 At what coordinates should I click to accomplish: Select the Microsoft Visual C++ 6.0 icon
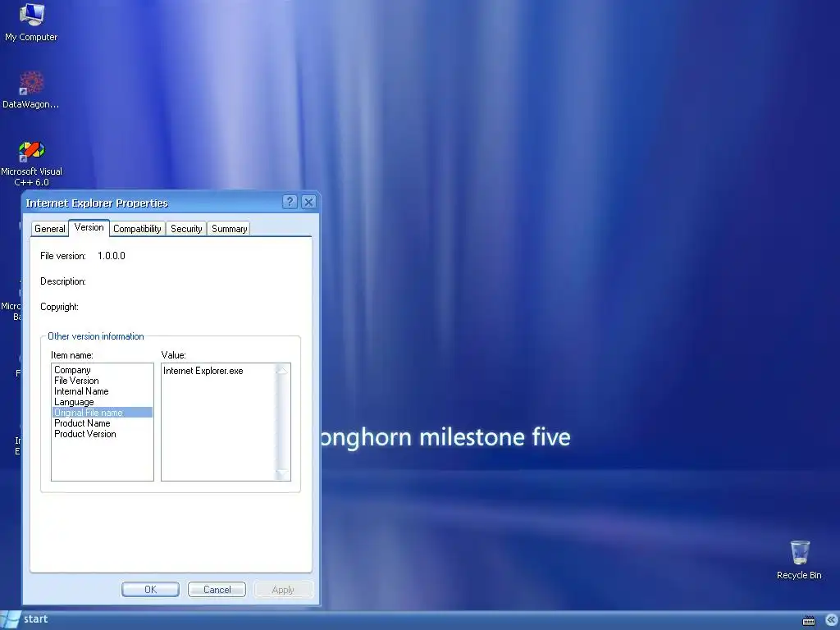(x=32, y=163)
